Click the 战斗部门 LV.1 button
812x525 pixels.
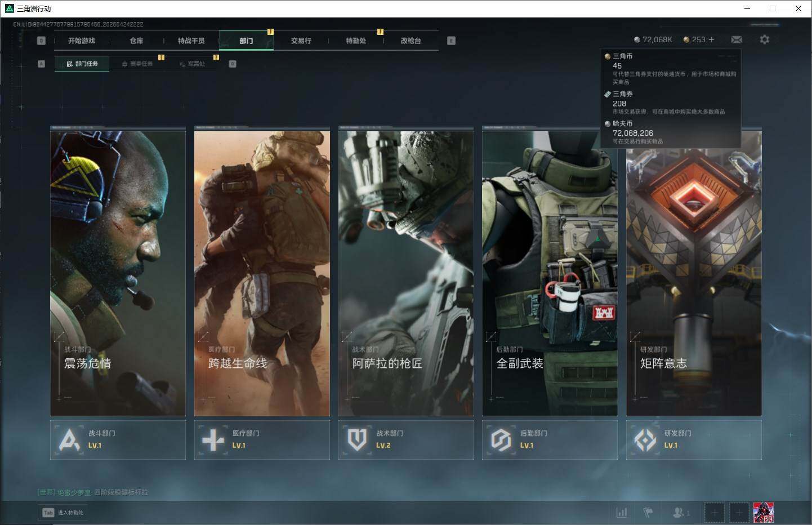coord(118,439)
